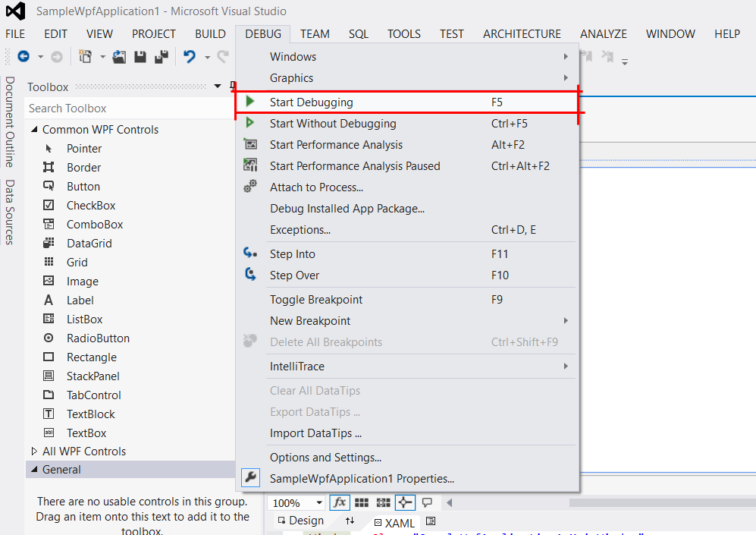The height and width of the screenshot is (535, 756).
Task: Click the swap panes arrows icon
Action: tap(350, 521)
